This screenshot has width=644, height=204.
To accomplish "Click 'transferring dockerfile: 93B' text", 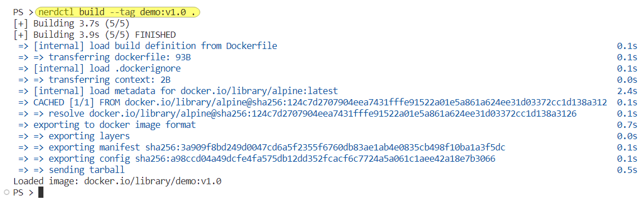I will coord(120,57).
